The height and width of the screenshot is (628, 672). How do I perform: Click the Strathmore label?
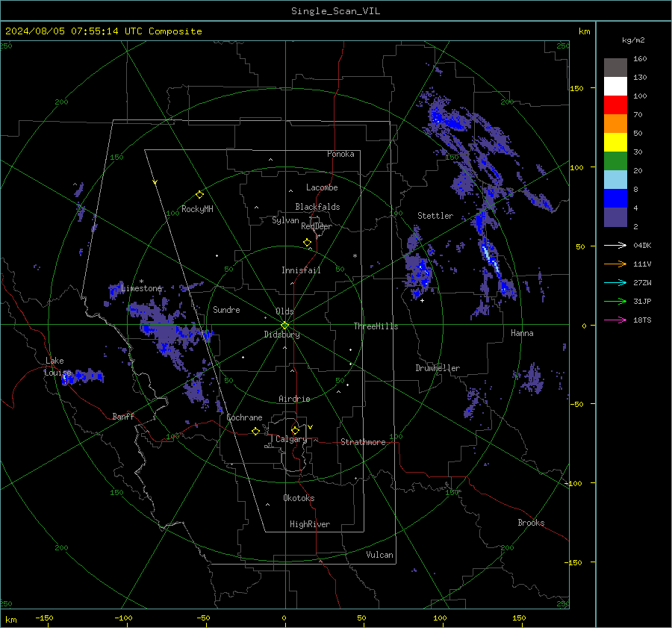[363, 442]
